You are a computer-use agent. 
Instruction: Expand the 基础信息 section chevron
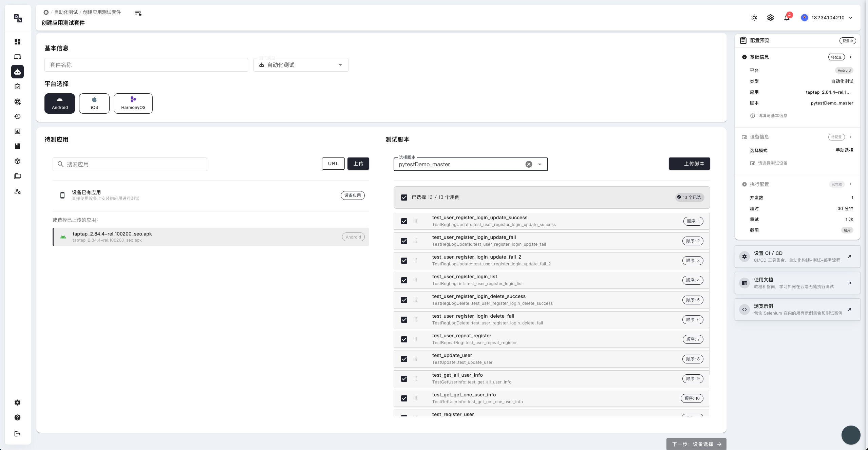(x=850, y=57)
